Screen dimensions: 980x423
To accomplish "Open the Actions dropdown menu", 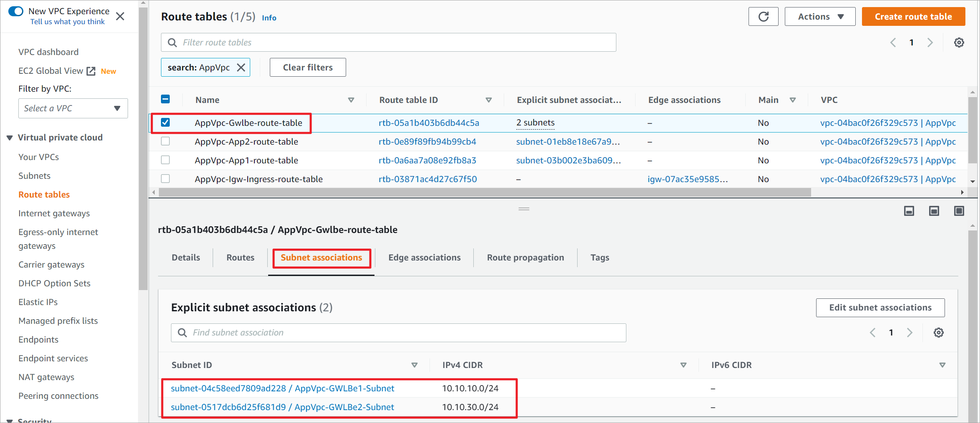I will [820, 17].
